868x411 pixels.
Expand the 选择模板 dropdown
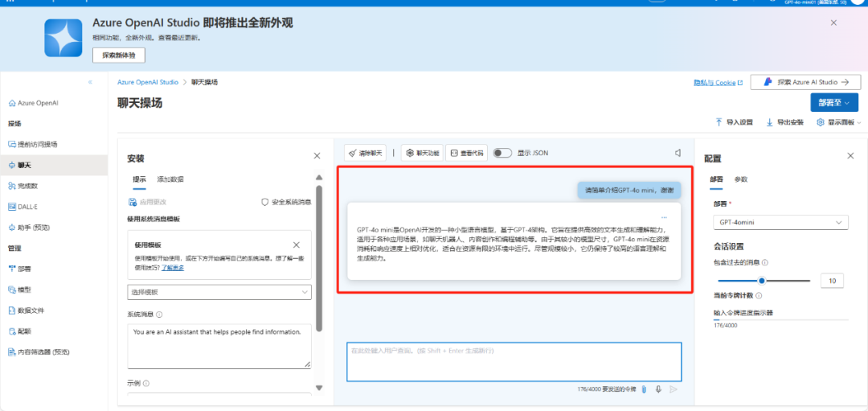(x=219, y=292)
